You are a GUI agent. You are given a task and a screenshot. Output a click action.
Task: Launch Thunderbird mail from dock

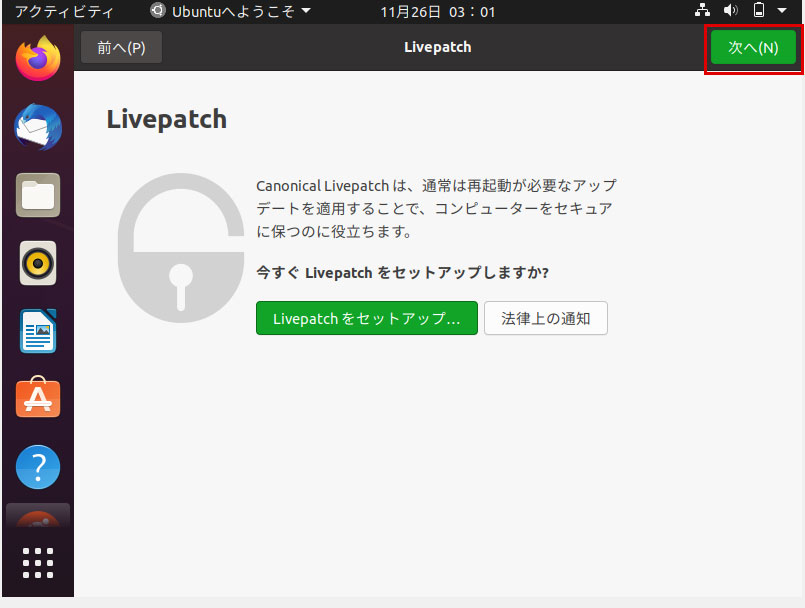pos(38,127)
